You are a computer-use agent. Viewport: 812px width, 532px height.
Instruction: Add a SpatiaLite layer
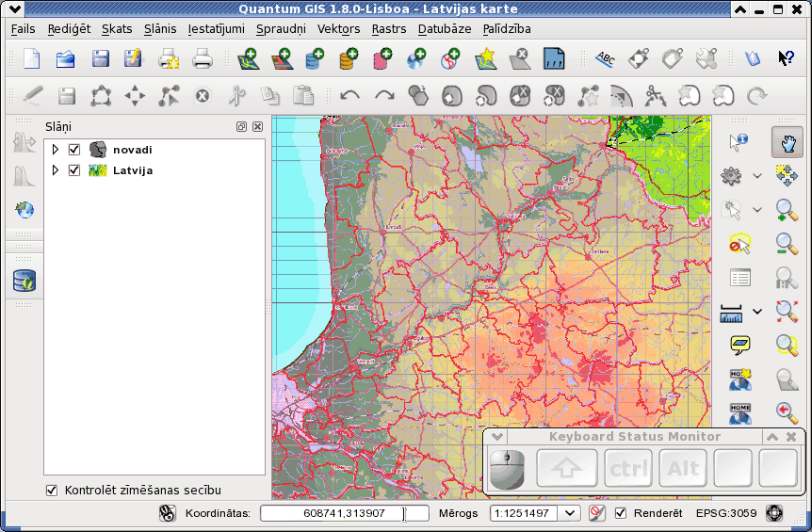pyautogui.click(x=349, y=58)
